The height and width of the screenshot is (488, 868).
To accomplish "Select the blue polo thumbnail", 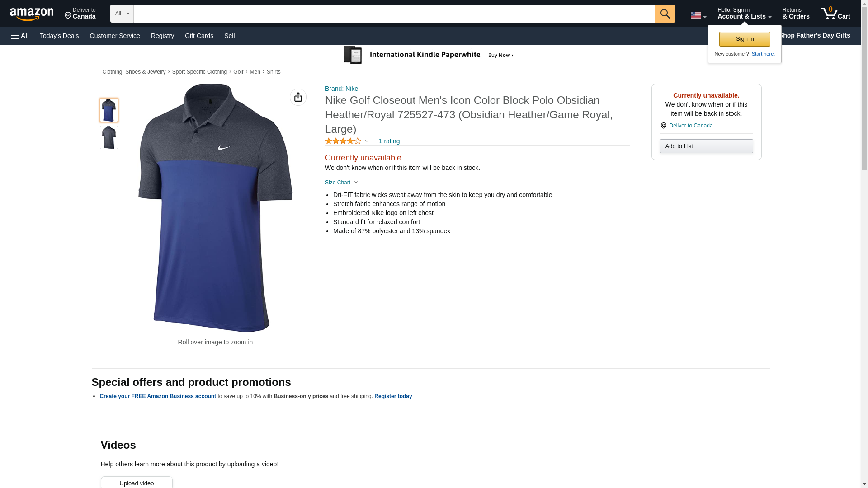I will tap(109, 110).
